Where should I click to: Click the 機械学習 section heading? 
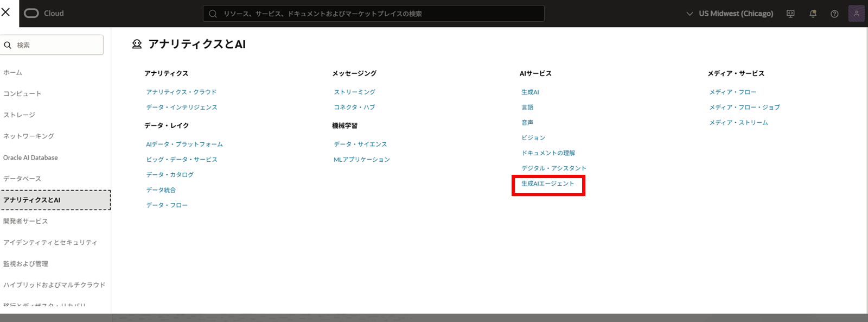[x=345, y=125]
